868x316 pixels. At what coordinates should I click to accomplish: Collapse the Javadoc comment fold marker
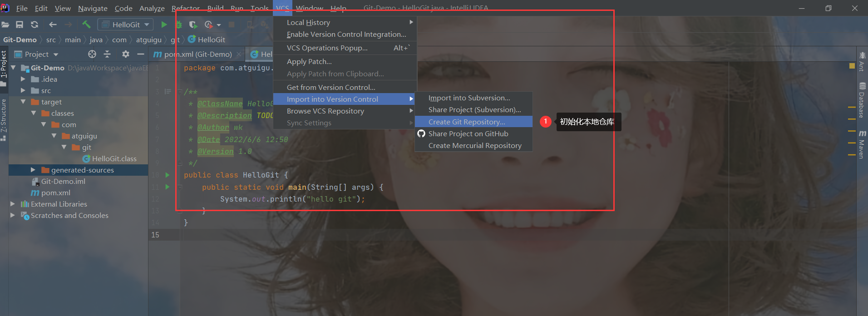point(180,91)
